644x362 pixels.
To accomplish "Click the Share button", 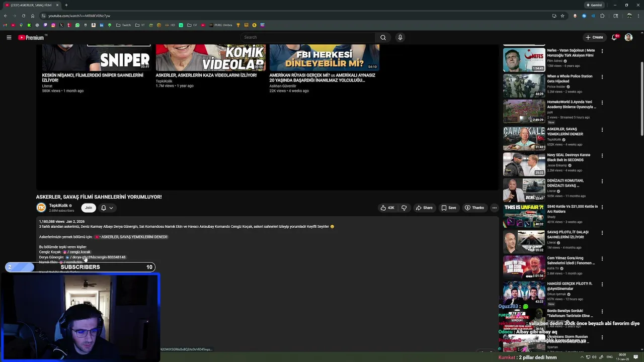I will click(x=424, y=208).
